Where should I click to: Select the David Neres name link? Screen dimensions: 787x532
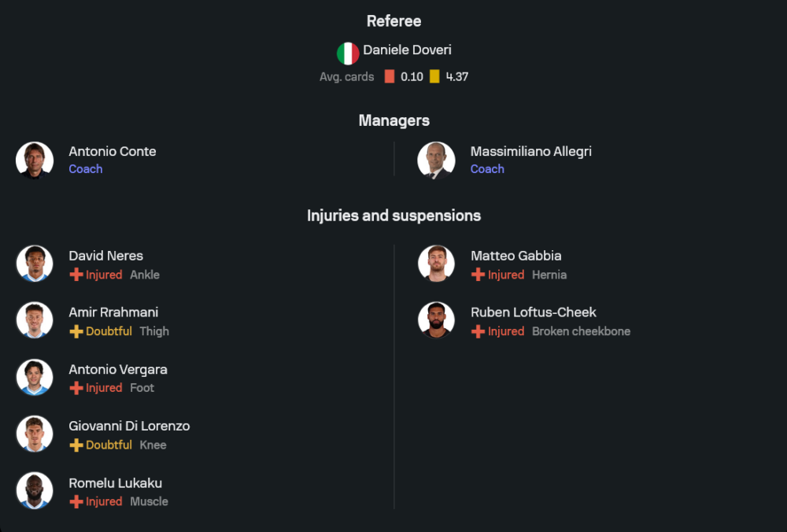[105, 256]
